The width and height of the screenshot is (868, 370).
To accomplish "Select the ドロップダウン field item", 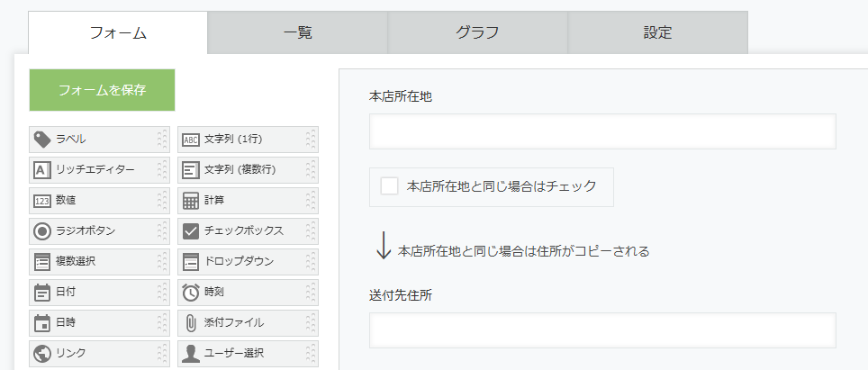I will [248, 262].
